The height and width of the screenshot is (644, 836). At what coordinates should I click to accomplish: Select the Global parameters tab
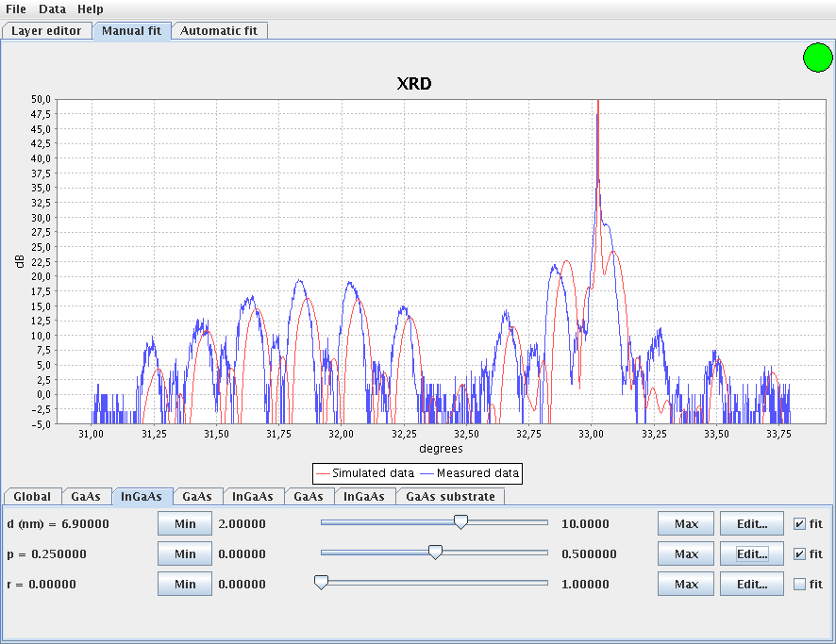tap(32, 496)
